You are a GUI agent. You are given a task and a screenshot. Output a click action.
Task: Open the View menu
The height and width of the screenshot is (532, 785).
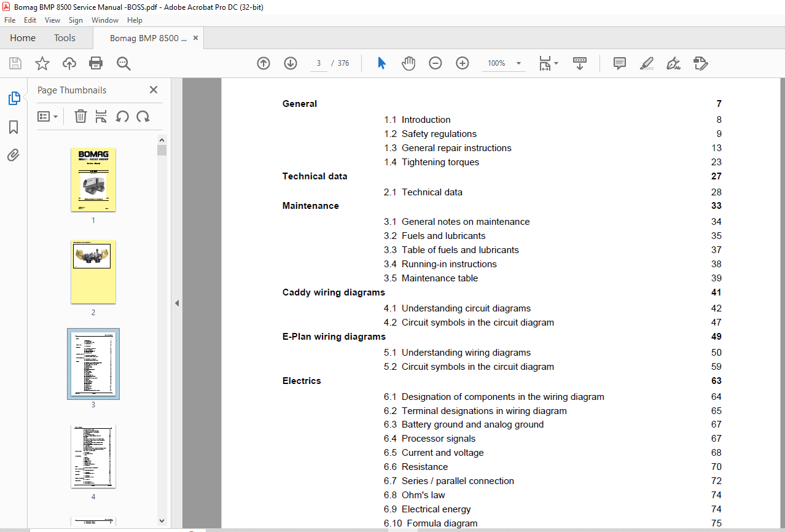tap(52, 20)
